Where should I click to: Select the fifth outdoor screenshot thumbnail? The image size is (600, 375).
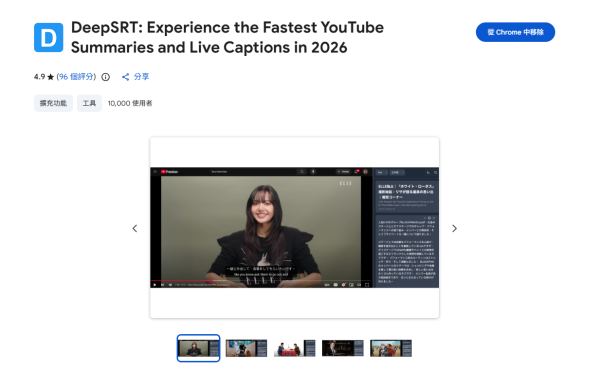391,348
